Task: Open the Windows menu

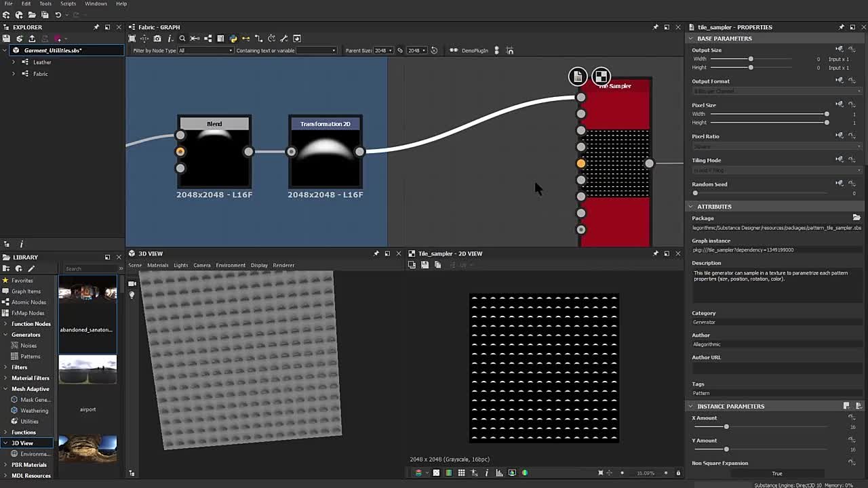Action: point(96,4)
